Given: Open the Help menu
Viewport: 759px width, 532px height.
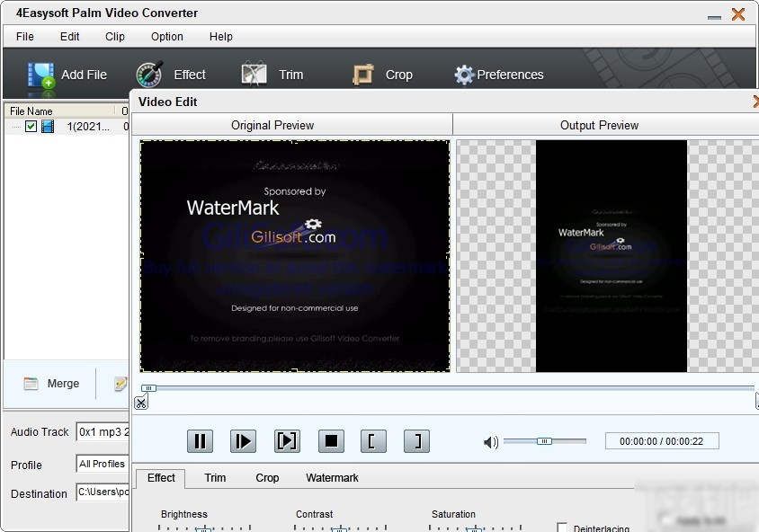Looking at the screenshot, I should [220, 36].
